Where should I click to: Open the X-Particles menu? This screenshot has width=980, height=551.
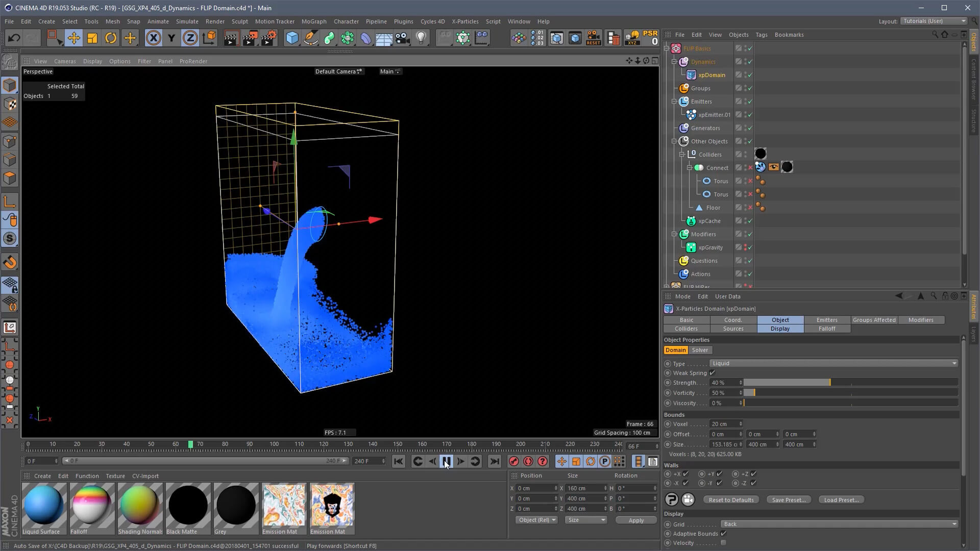464,21
